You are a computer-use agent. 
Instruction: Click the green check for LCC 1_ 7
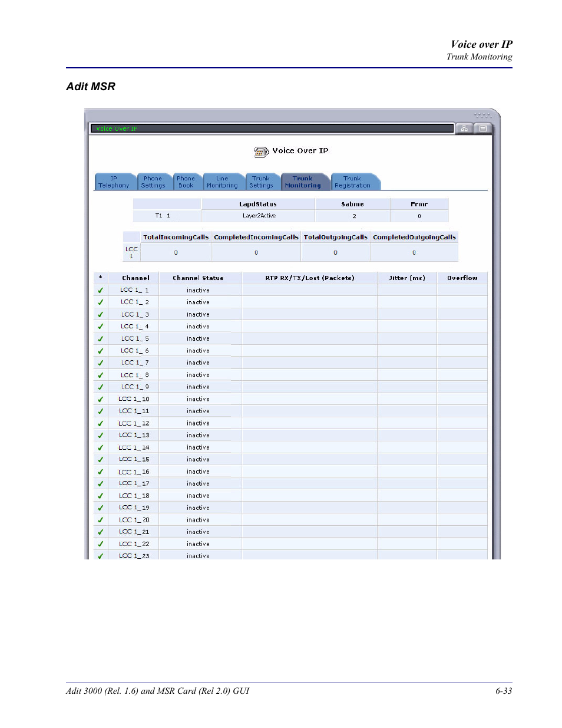(100, 363)
